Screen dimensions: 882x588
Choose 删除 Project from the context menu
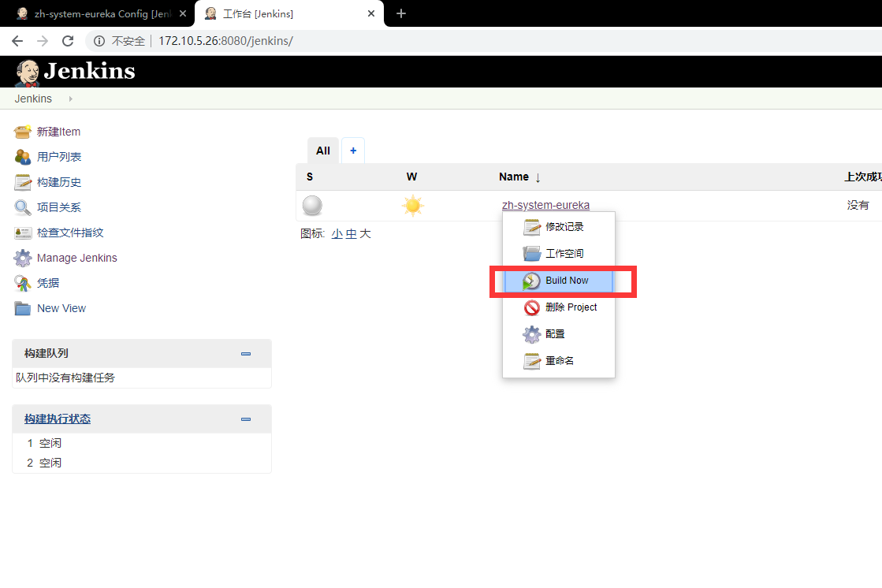(x=559, y=307)
